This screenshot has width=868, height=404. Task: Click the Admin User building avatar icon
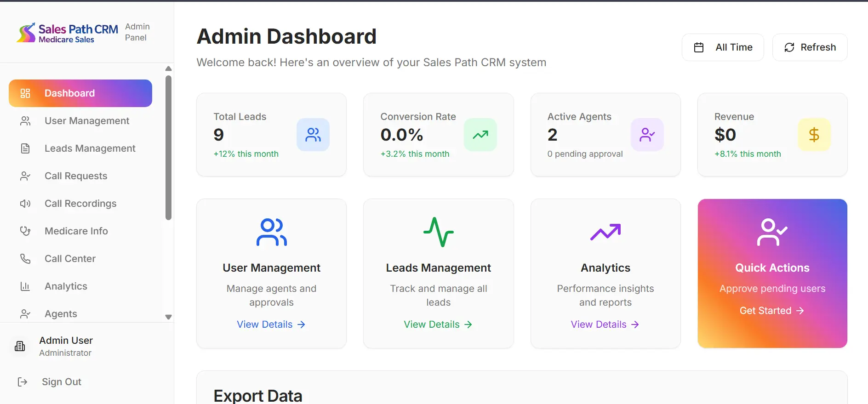point(20,346)
